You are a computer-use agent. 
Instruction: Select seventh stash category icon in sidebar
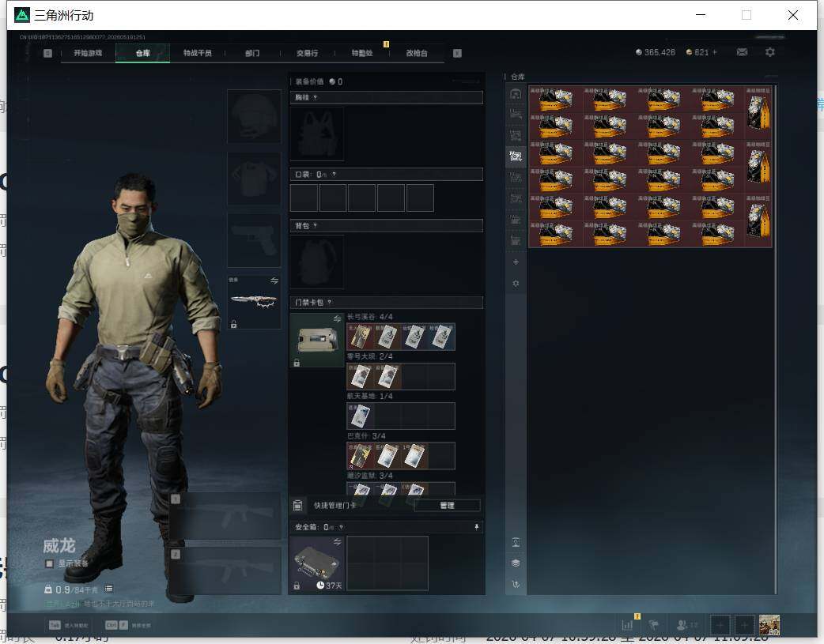pyautogui.click(x=516, y=220)
